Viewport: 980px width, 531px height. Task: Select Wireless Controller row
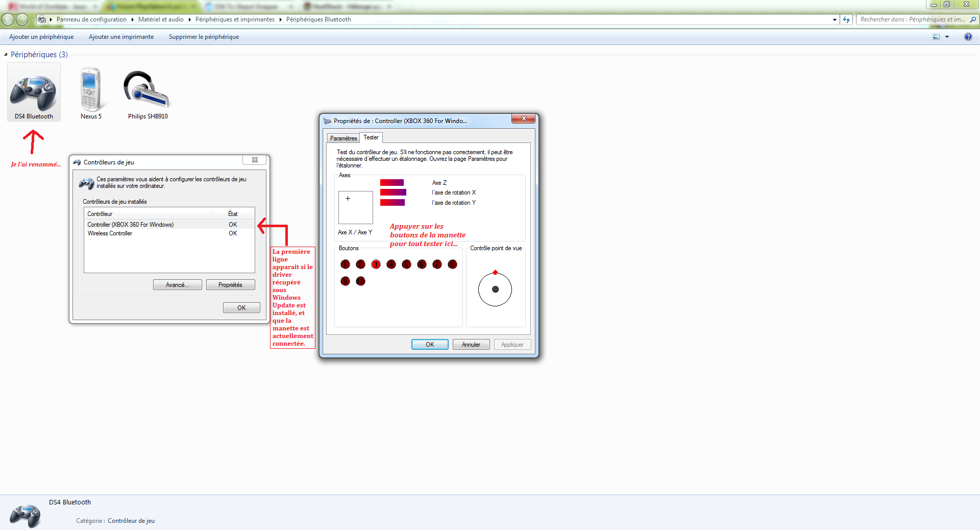[x=169, y=233]
